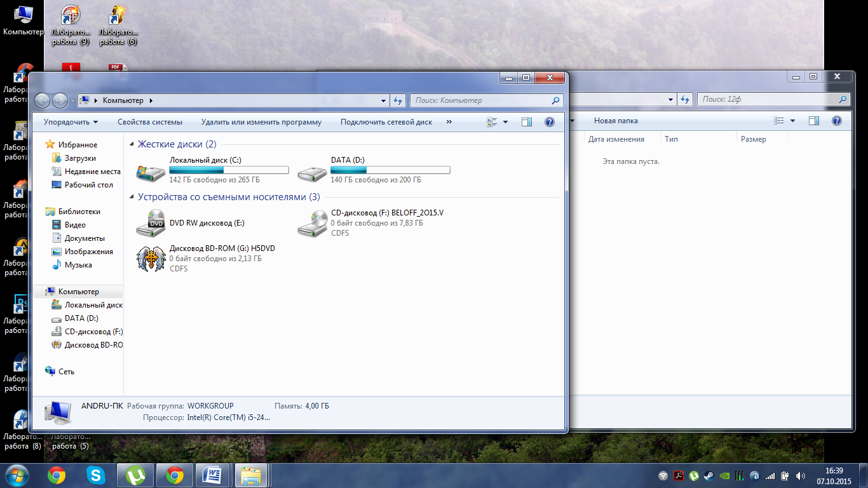The image size is (868, 488).
Task: Expand the arrow after the Компьютер breadcrumb
Action: click(x=151, y=100)
